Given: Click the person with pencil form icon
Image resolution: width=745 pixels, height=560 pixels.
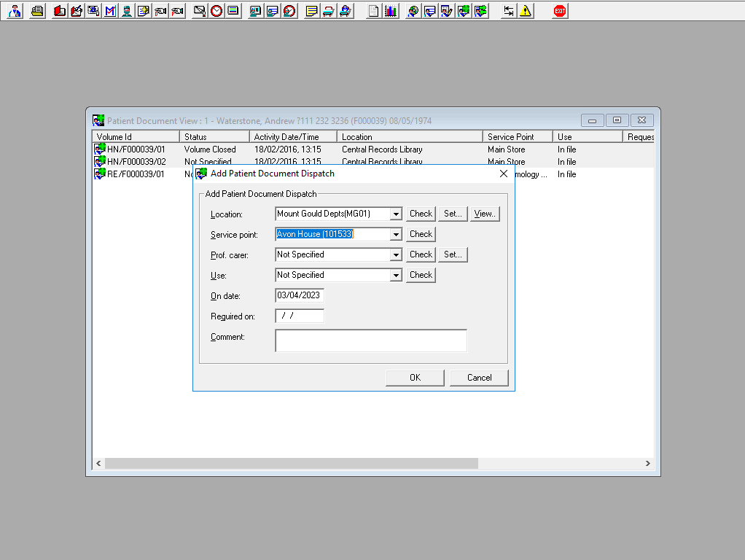Looking at the screenshot, I should coord(447,11).
